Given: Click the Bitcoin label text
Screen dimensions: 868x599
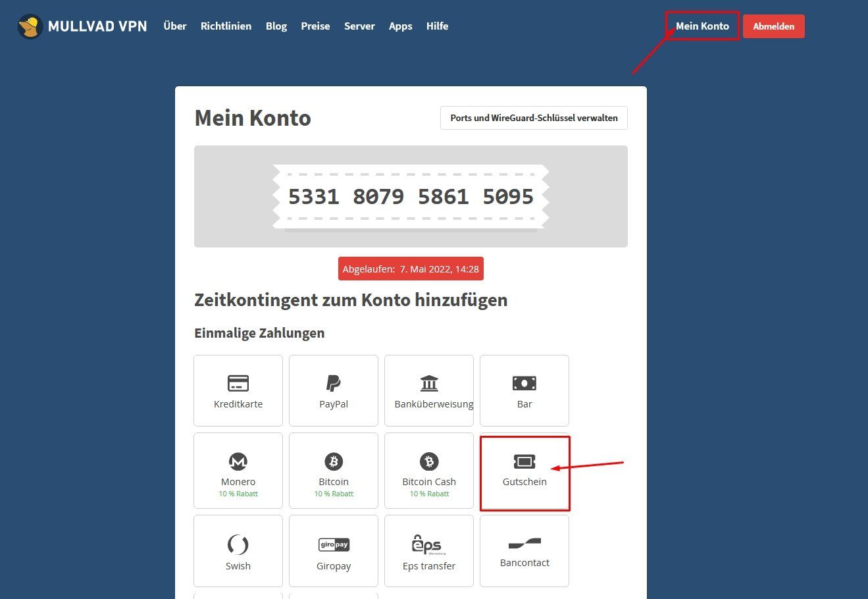Looking at the screenshot, I should (334, 482).
